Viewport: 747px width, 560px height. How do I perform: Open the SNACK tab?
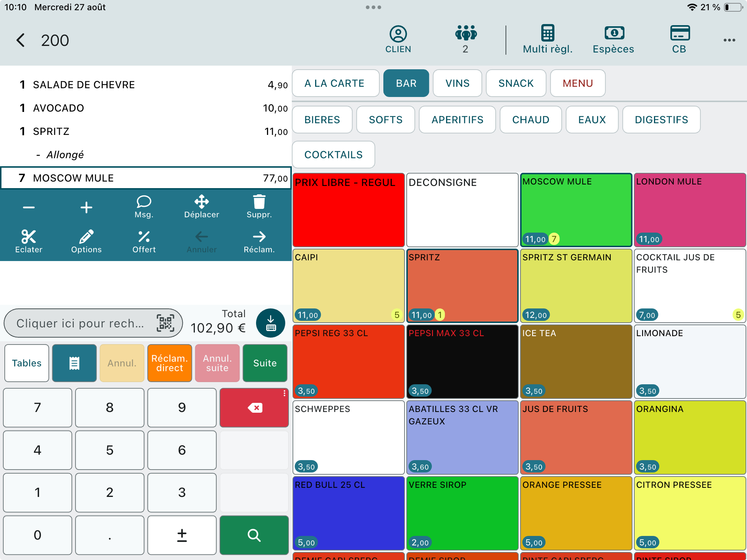[516, 83]
